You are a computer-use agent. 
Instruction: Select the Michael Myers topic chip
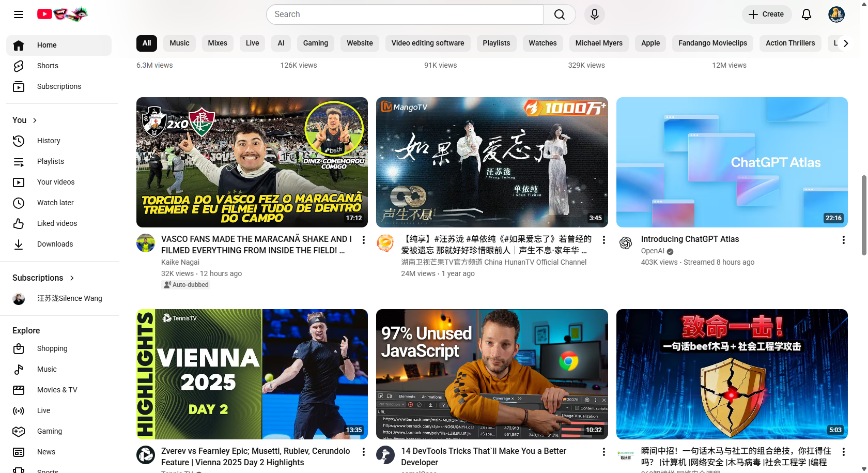[x=599, y=43]
